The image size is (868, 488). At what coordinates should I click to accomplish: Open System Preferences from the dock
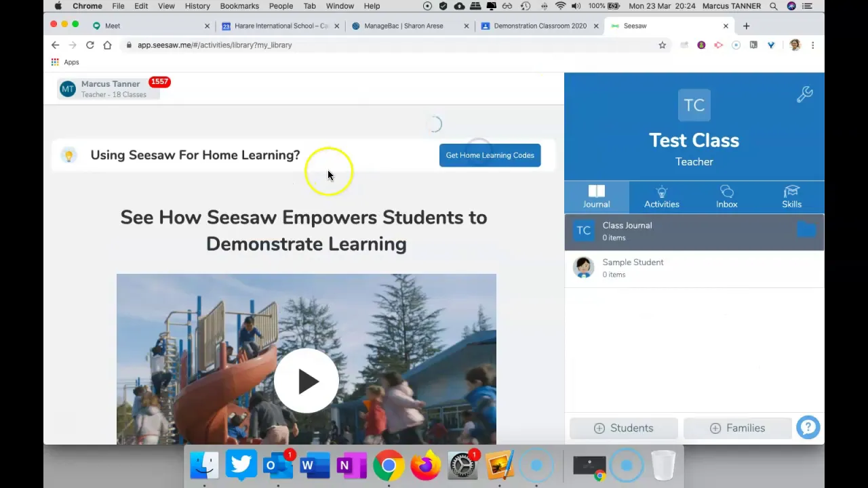click(x=462, y=465)
